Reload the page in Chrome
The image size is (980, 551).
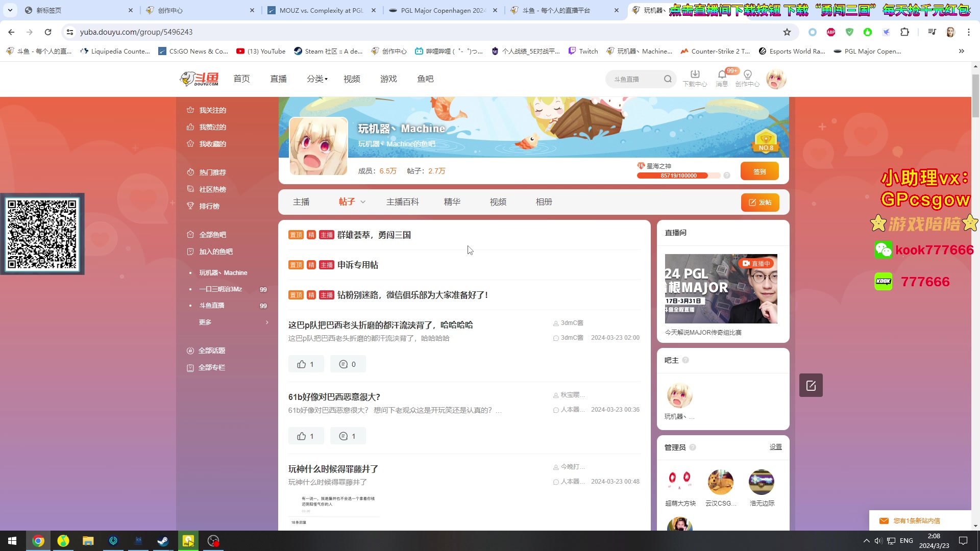coord(48,32)
